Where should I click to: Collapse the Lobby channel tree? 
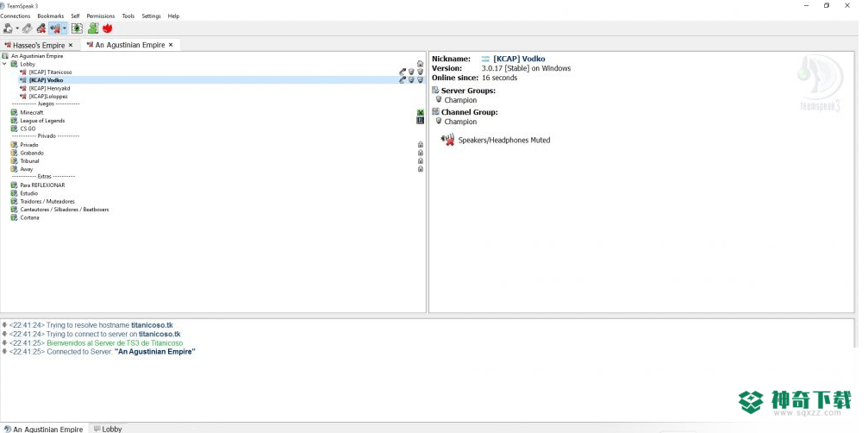[x=5, y=64]
